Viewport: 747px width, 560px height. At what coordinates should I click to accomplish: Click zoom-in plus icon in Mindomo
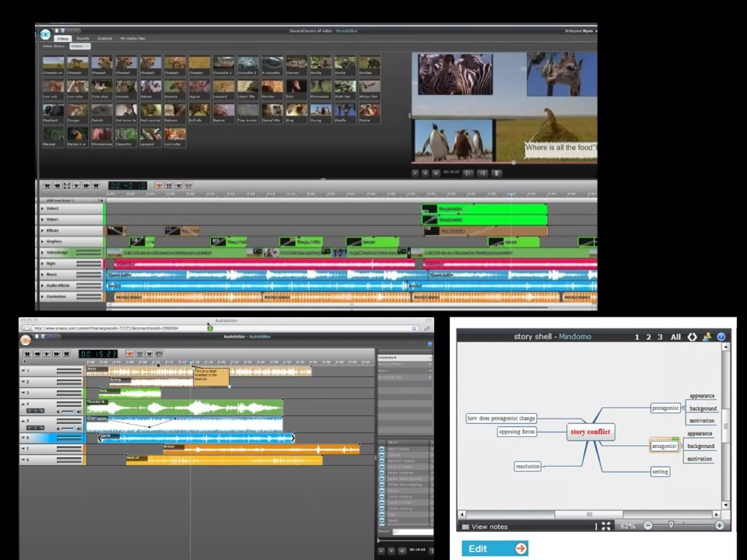[719, 525]
